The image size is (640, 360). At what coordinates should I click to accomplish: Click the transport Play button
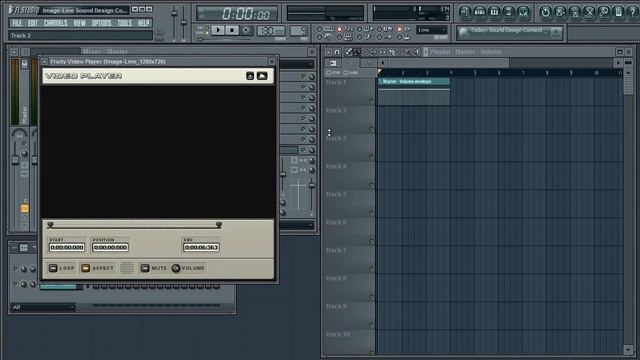(218, 30)
